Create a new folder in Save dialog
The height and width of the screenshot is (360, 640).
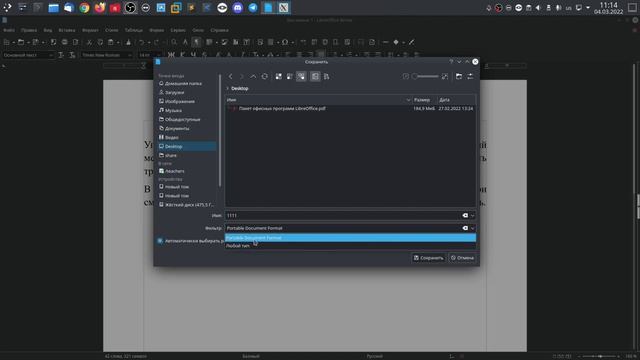[x=459, y=76]
